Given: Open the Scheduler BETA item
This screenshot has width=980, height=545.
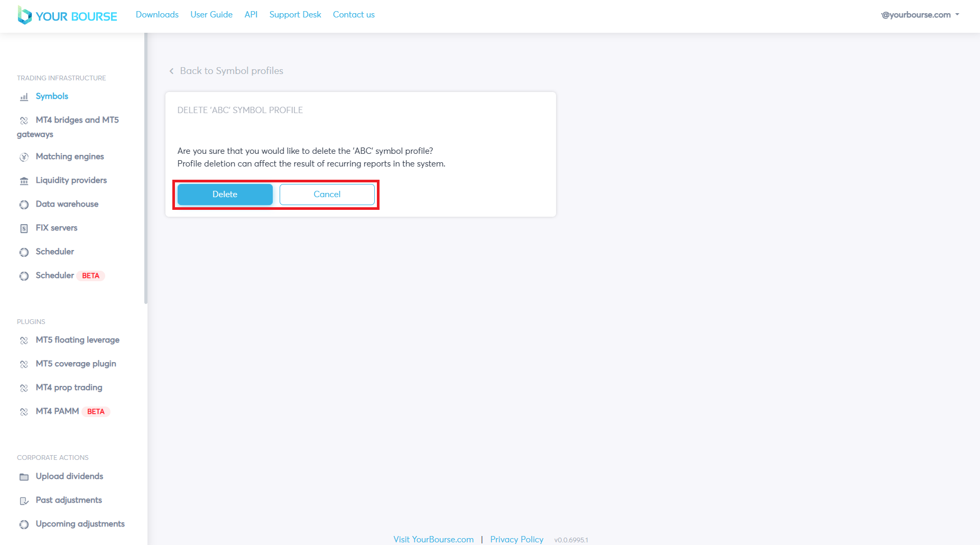Looking at the screenshot, I should click(70, 275).
